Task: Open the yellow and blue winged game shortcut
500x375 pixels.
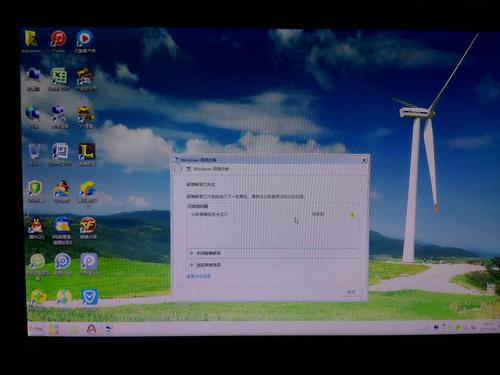Action: pos(87,193)
